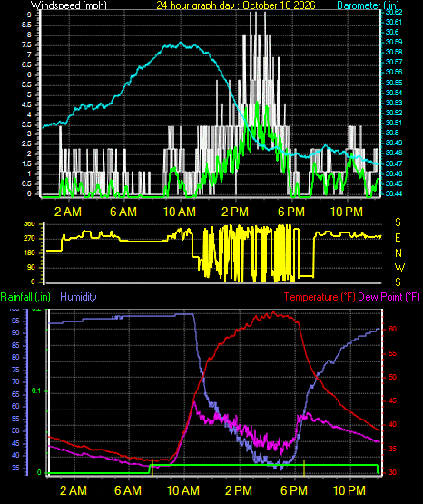Viewport: 423px width, 504px height.
Task: Click "6 PM" under the temperature chart
Action: click(294, 490)
